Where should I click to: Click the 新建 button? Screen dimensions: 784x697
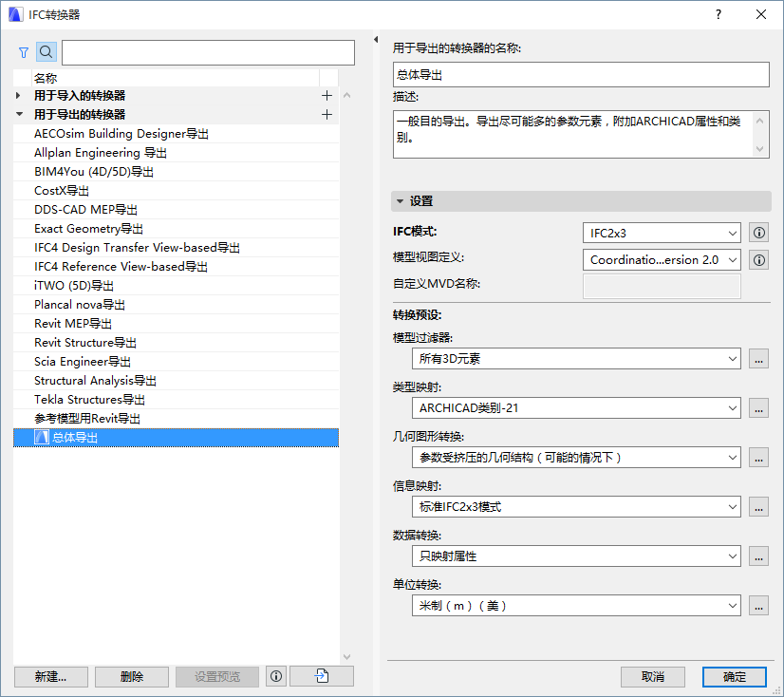click(50, 676)
